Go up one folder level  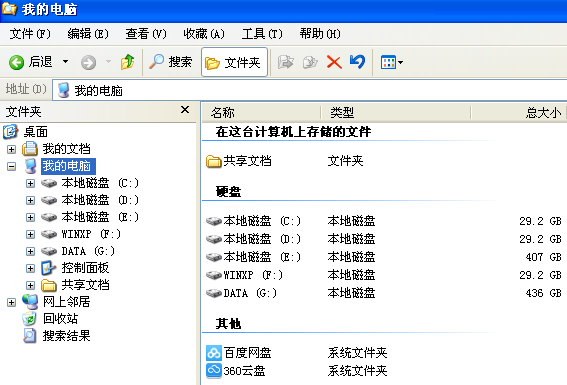coord(128,62)
